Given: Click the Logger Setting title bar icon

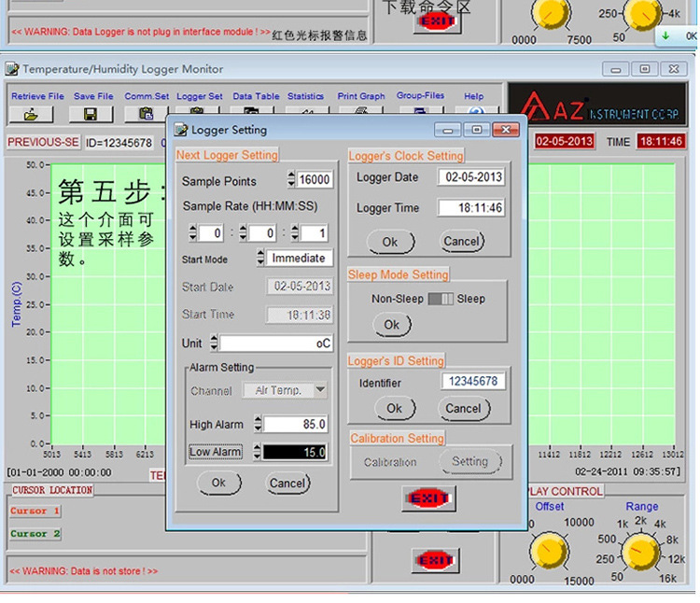Looking at the screenshot, I should click(181, 131).
